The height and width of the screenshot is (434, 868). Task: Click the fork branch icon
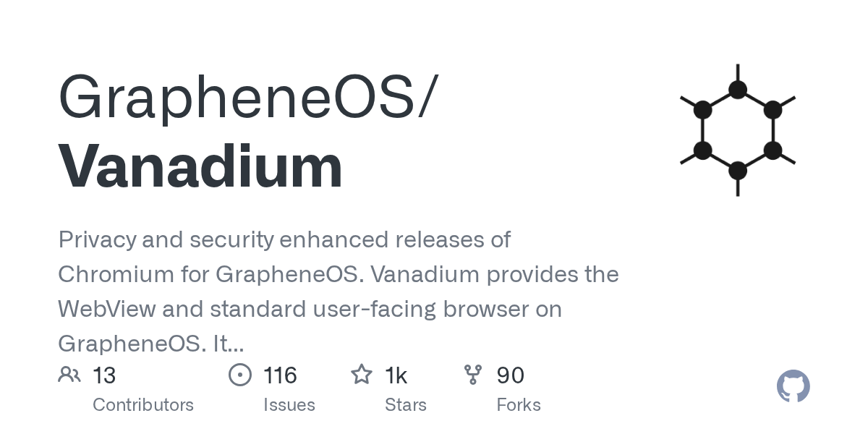[473, 375]
